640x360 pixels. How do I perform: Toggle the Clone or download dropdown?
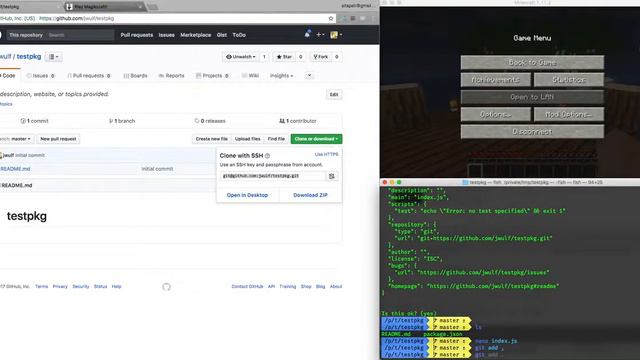coord(316,139)
